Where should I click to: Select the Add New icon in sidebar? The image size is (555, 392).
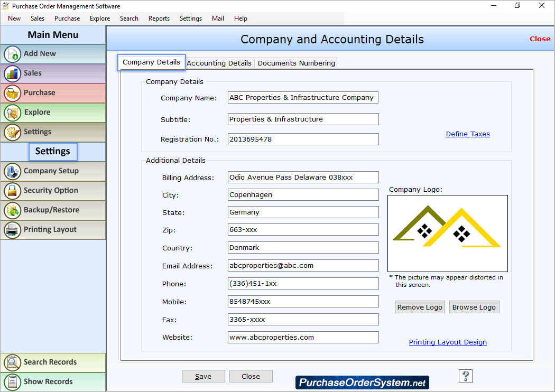[x=12, y=53]
